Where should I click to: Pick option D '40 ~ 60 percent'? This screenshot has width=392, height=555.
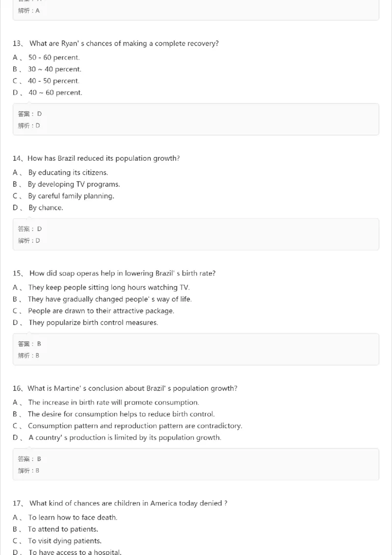[x=55, y=93]
